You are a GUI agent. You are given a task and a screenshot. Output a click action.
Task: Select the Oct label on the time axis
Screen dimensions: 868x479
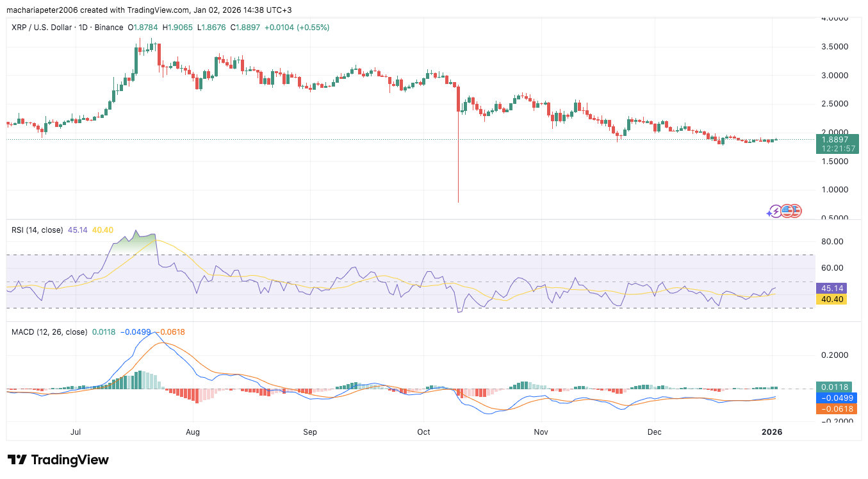coord(423,432)
